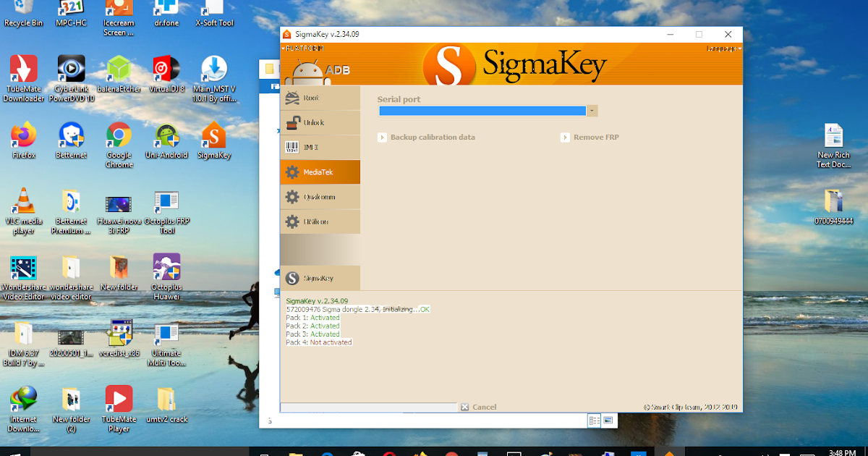Open the Icecream Screen shortcut
Screen dimensions: 868x456
(119, 18)
